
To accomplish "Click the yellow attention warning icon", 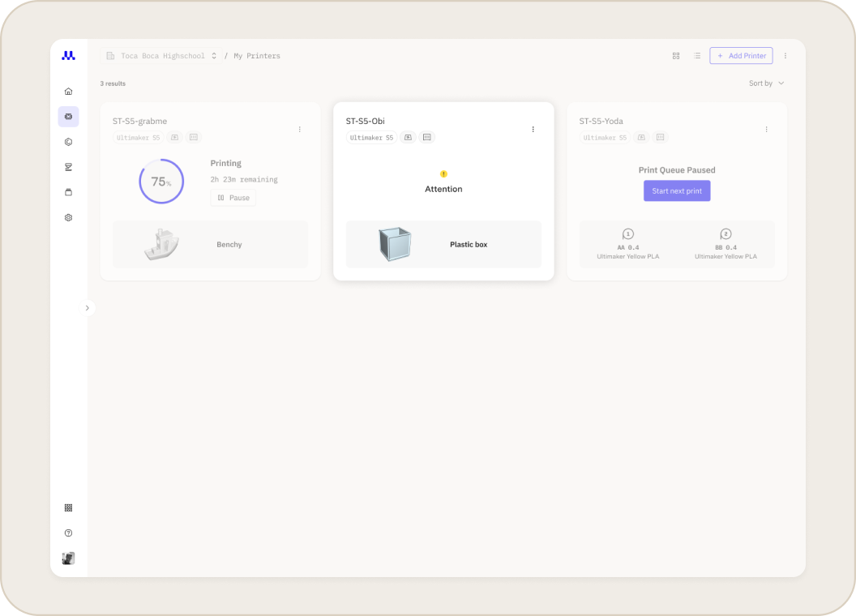I will pyautogui.click(x=443, y=174).
